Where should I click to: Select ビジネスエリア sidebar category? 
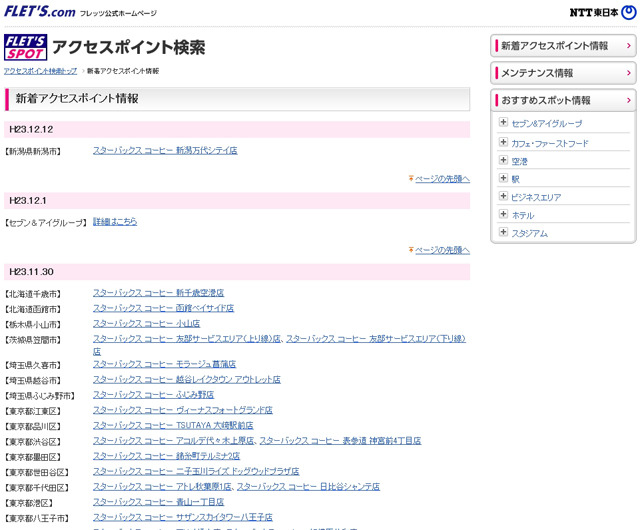point(536,197)
